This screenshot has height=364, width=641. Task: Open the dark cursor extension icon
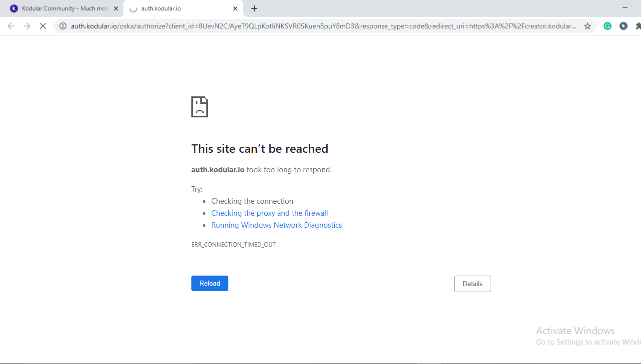click(624, 26)
